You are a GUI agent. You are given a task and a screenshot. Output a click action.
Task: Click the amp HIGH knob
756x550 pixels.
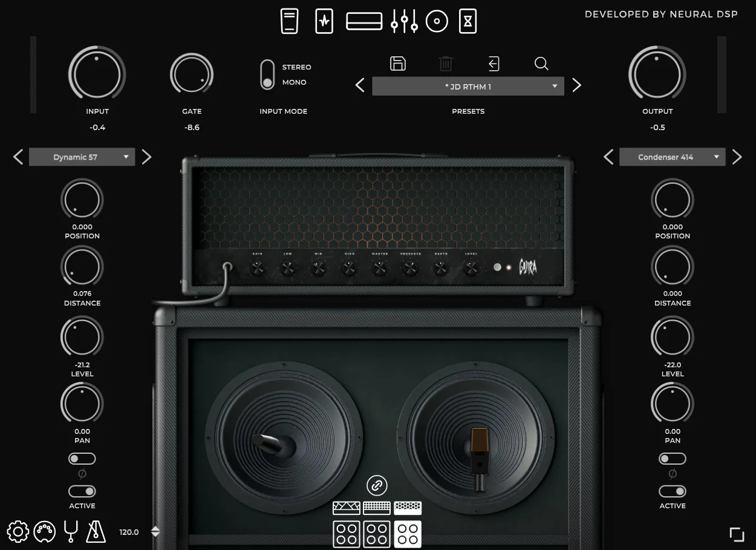click(x=349, y=267)
